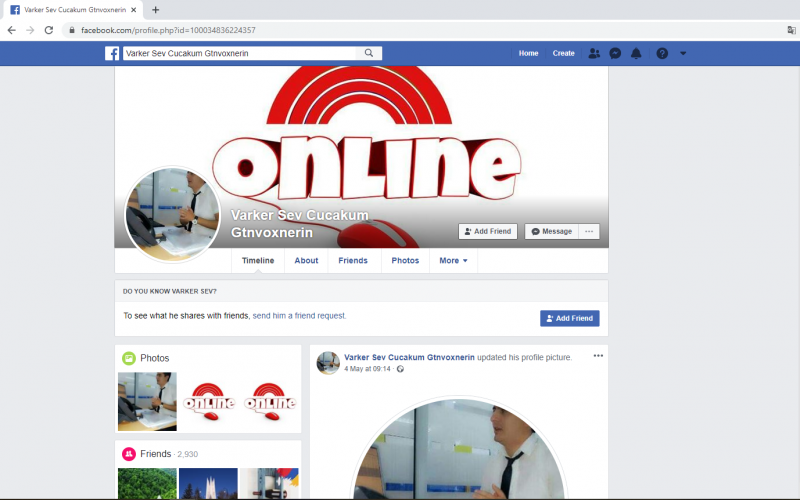This screenshot has width=800, height=500.
Task: Expand the More profile tab dropdown
Action: (x=453, y=260)
